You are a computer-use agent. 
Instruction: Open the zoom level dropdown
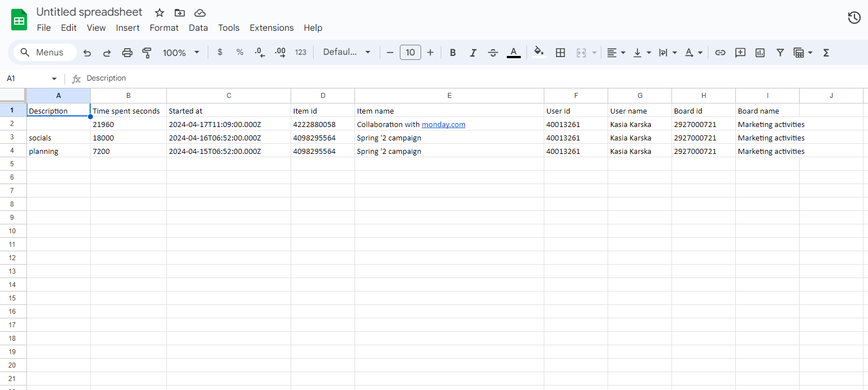[180, 52]
